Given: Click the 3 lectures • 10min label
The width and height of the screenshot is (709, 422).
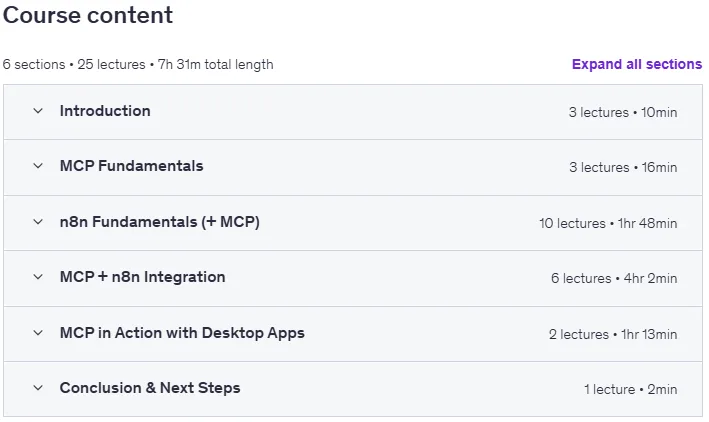Looking at the screenshot, I should click(x=623, y=112).
